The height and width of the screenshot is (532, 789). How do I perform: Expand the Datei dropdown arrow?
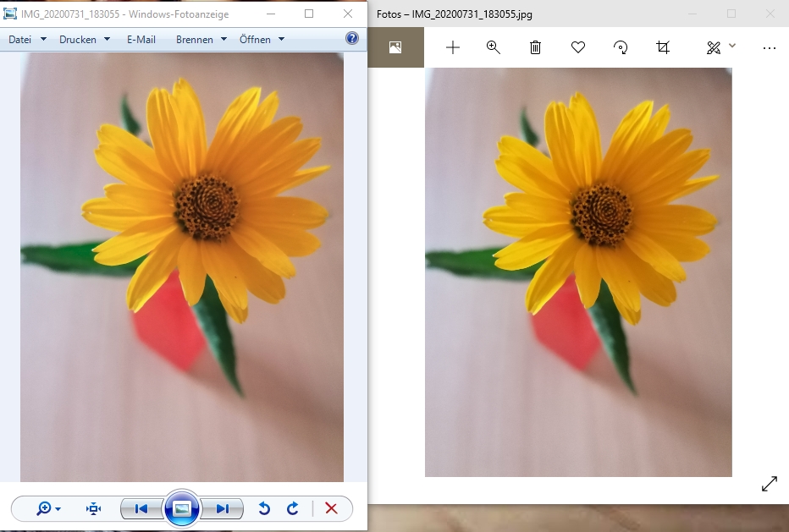pos(43,39)
